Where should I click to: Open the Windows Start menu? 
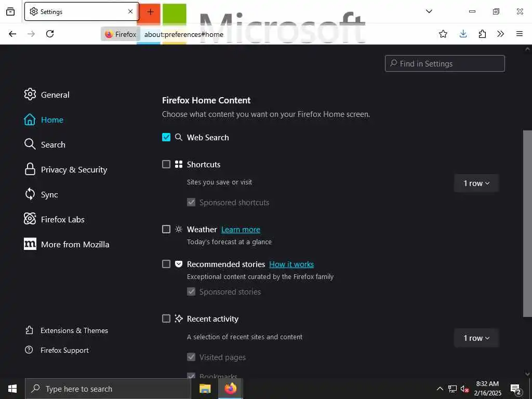[12, 389]
